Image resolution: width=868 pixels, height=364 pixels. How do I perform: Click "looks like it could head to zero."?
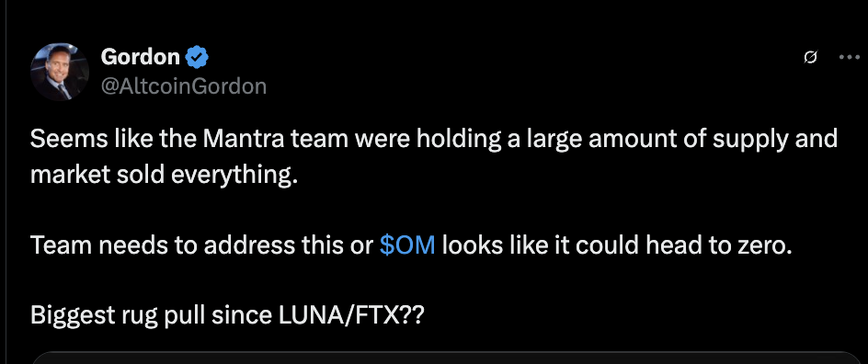tap(617, 245)
